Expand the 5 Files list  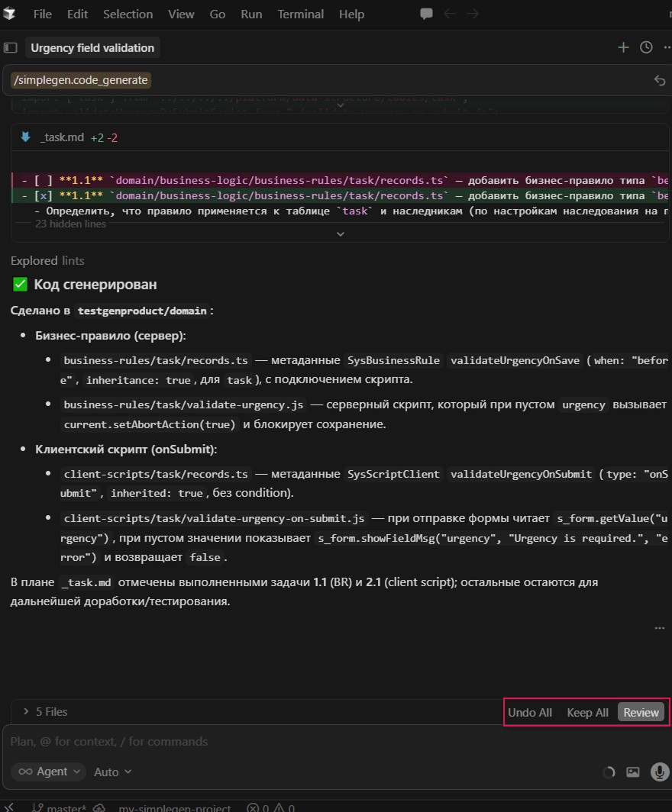(x=46, y=711)
